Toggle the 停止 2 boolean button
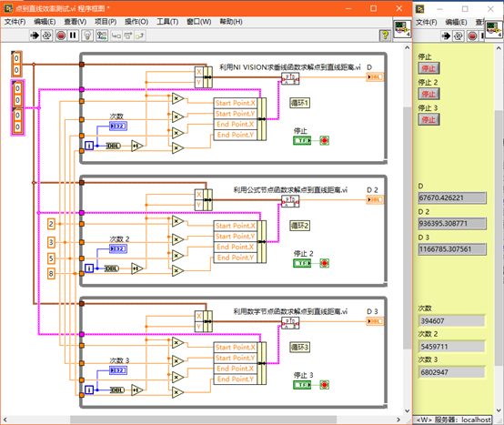This screenshot has width=504, height=425. 428,94
